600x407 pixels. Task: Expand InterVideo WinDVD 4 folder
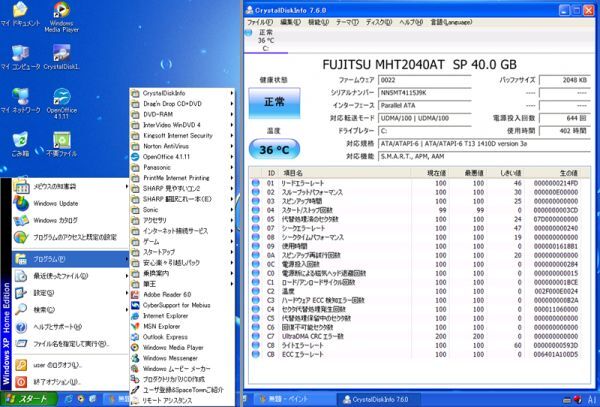182,125
